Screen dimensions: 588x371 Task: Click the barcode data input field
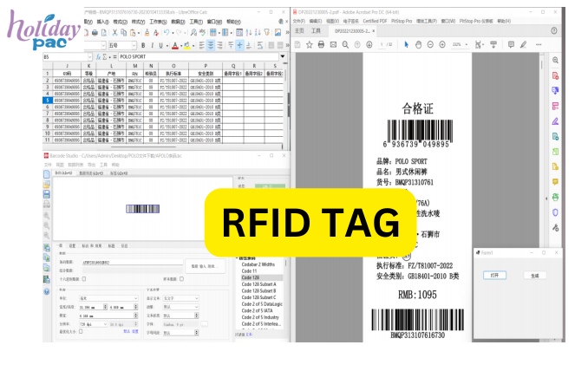[x=133, y=263]
